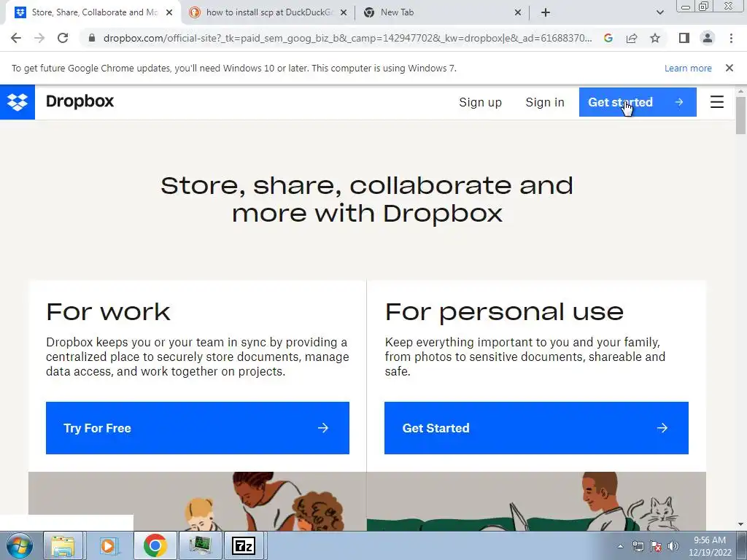Click the For personal use heading
This screenshot has height=560, width=747.
tap(504, 313)
